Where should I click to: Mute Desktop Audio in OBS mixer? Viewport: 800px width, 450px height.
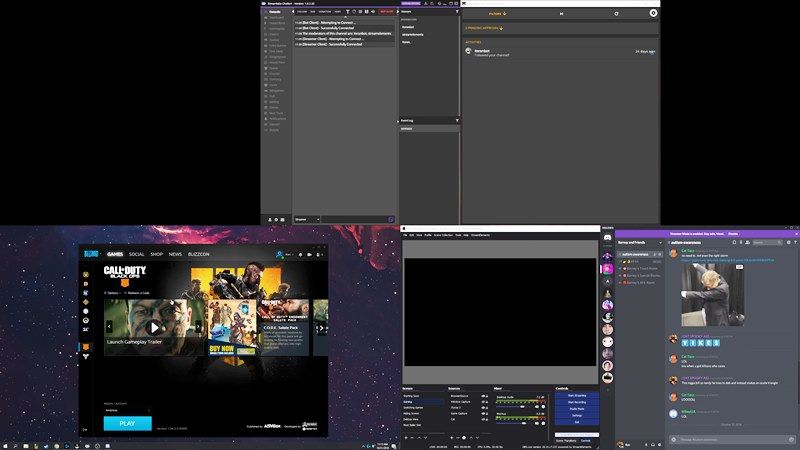point(537,407)
